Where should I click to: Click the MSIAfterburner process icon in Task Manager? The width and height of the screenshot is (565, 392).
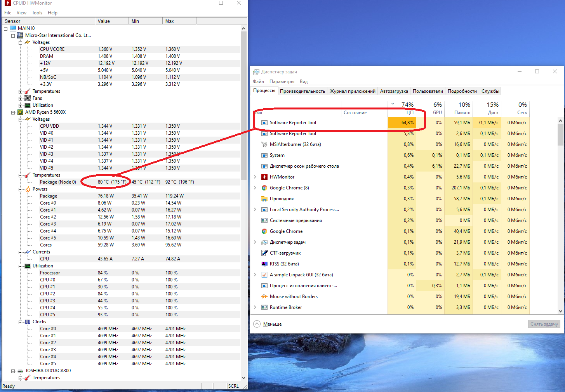coord(264,144)
